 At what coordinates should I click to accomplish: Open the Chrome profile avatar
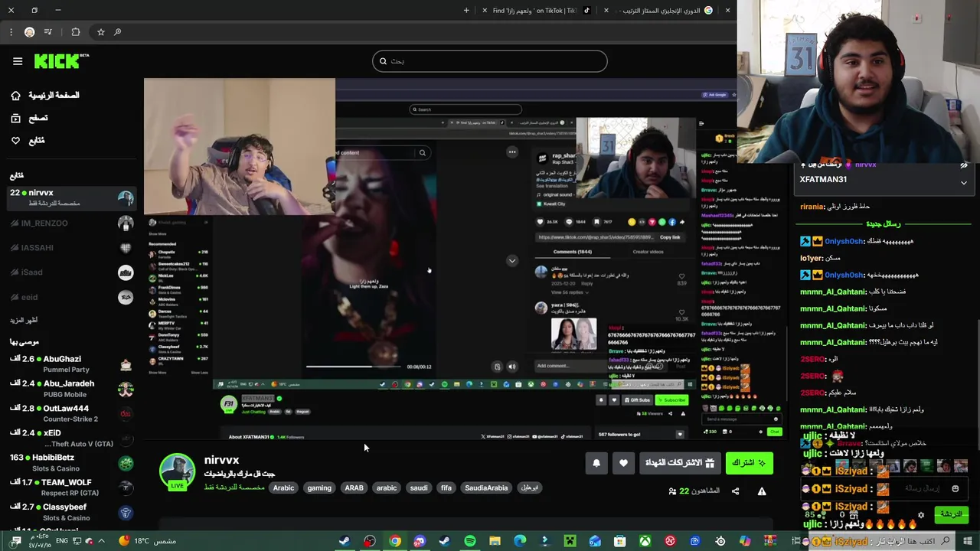click(x=29, y=32)
